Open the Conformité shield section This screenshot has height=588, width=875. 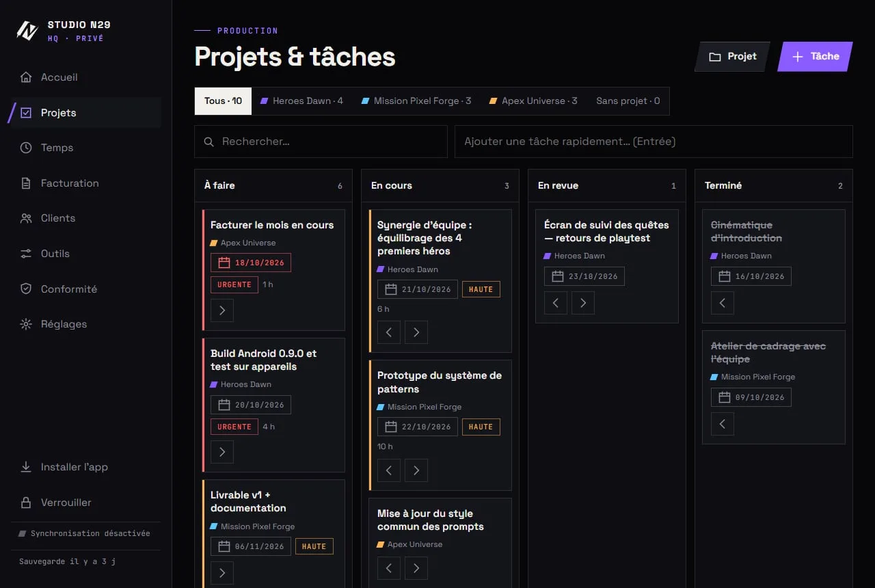pyautogui.click(x=85, y=289)
